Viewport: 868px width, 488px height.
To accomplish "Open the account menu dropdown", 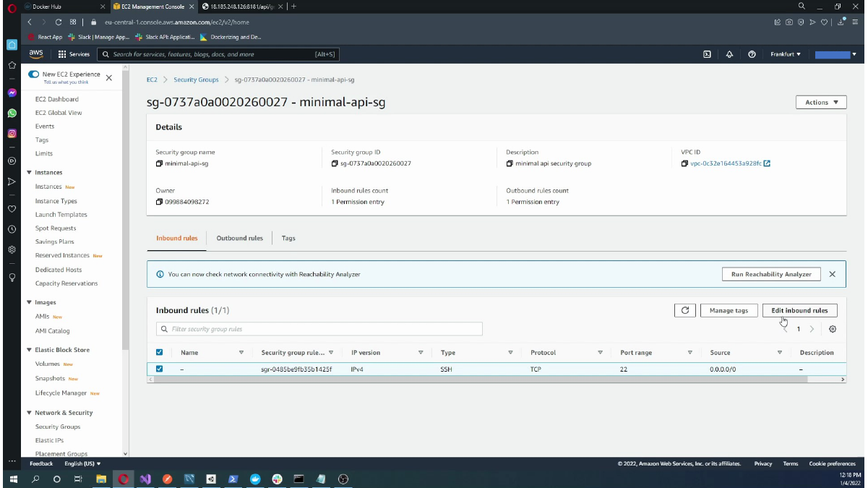I will coord(835,54).
